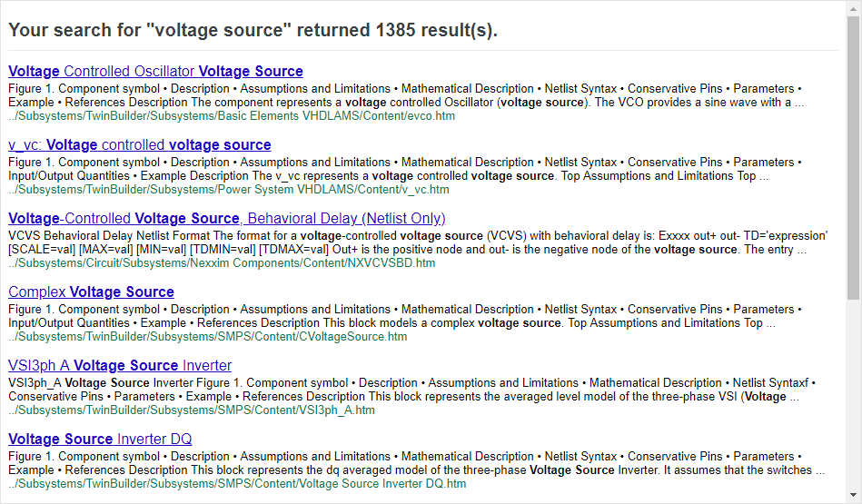
Task: Open Voltage Controlled Oscillator Voltage Source result
Action: click(155, 72)
